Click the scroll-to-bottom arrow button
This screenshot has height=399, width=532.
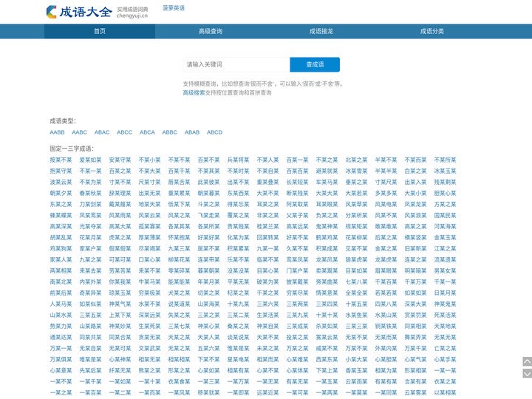point(527,374)
